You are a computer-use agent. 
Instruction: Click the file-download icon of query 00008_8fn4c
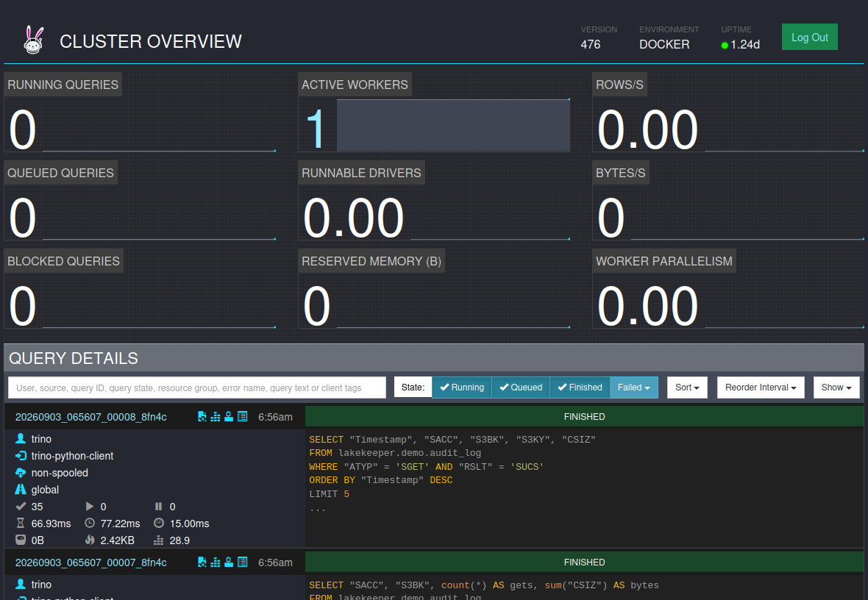202,417
